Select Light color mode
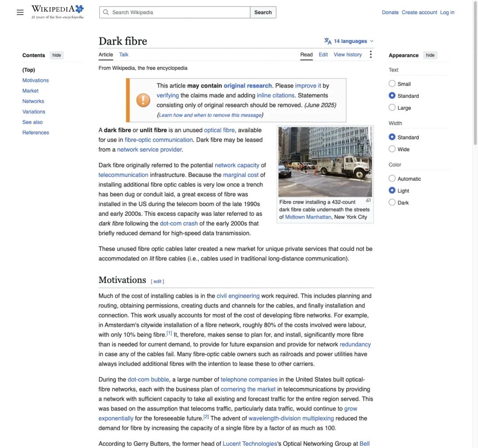The image size is (478, 448). [x=392, y=190]
